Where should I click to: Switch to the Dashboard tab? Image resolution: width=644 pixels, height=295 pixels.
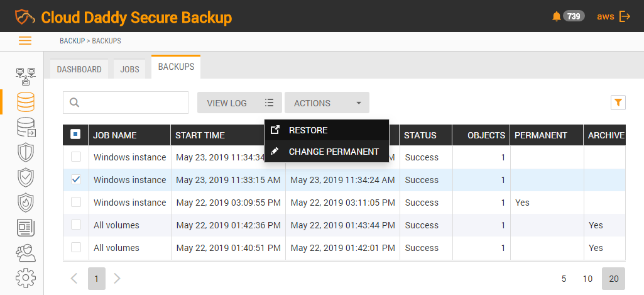pos(79,70)
